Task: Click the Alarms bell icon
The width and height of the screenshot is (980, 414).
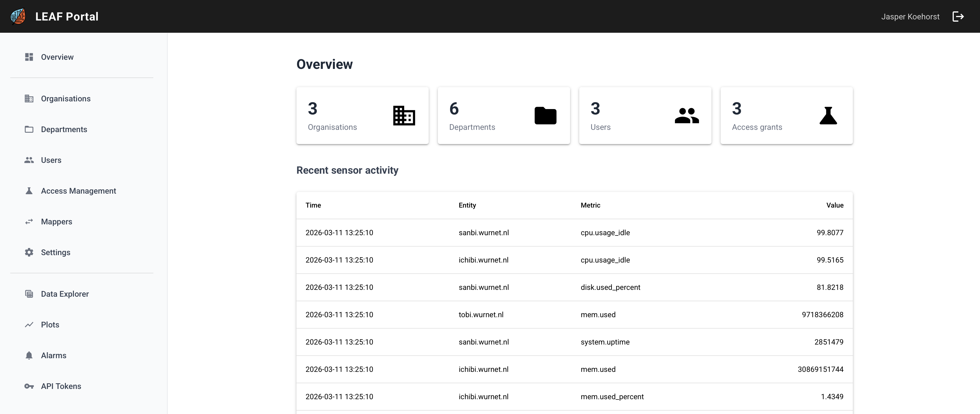Action: [29, 355]
